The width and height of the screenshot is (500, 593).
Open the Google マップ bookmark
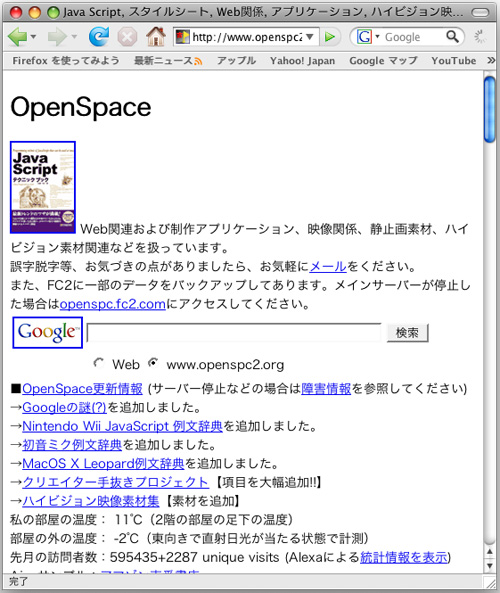pyautogui.click(x=383, y=61)
